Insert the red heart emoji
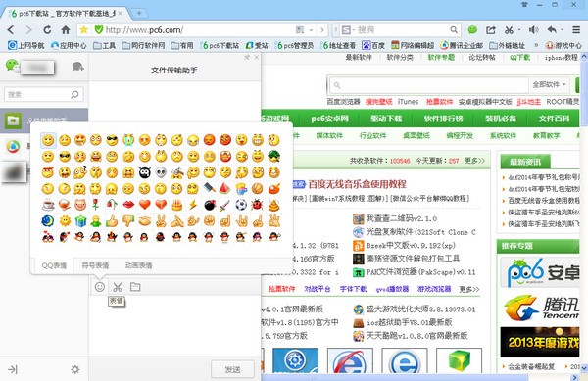The image size is (588, 381). 145,205
